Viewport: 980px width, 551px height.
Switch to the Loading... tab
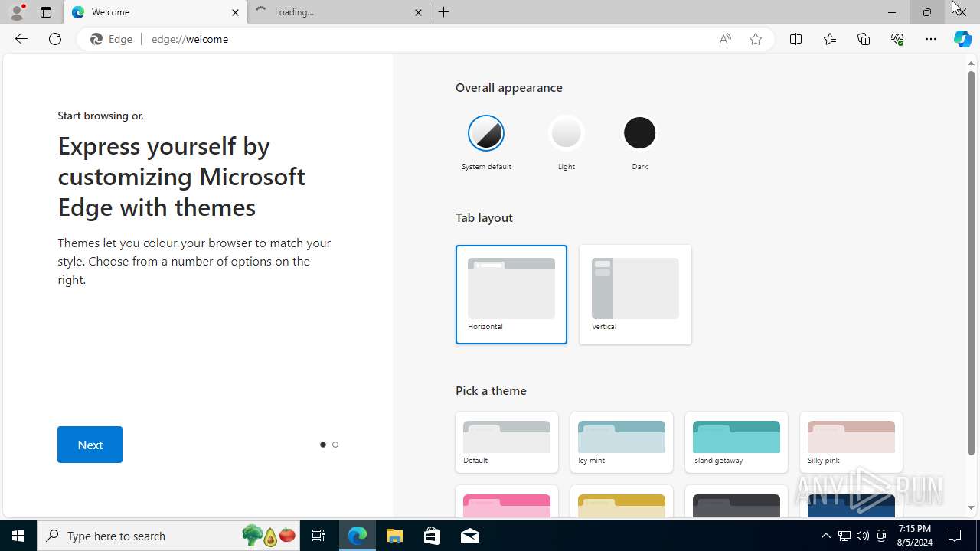340,12
